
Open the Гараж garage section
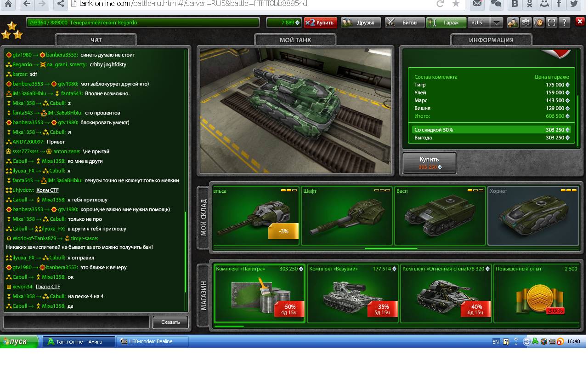tap(446, 23)
